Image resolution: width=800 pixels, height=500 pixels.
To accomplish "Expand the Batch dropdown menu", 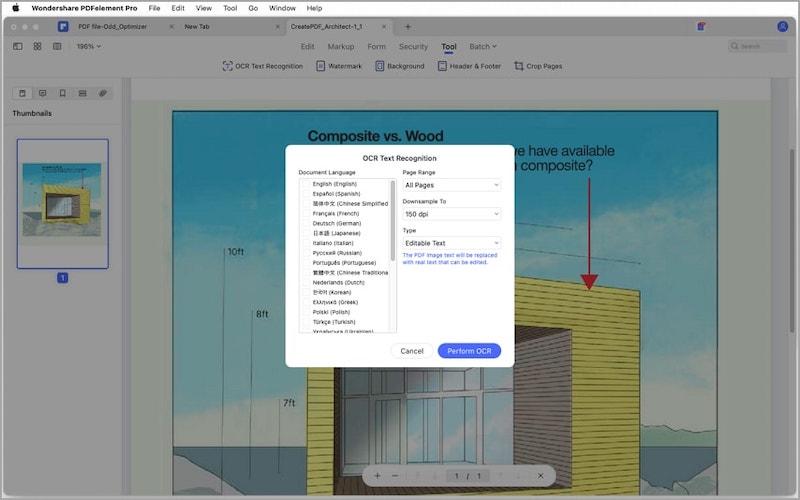I will [x=483, y=46].
